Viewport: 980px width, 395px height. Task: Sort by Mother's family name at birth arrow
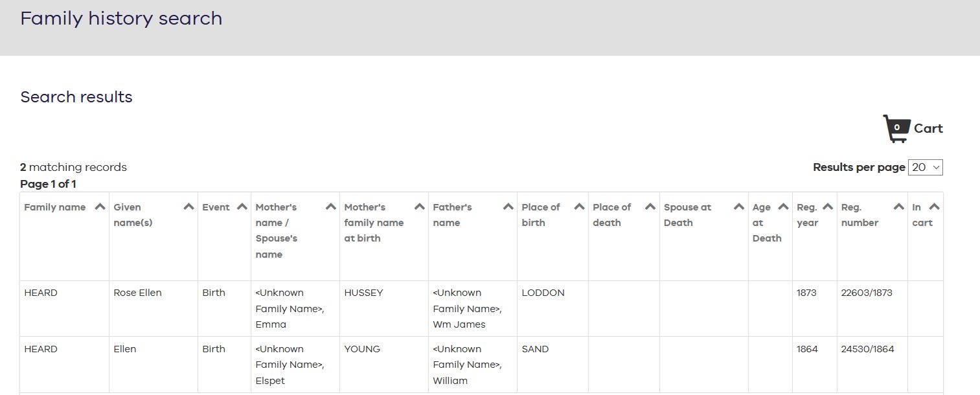point(419,207)
